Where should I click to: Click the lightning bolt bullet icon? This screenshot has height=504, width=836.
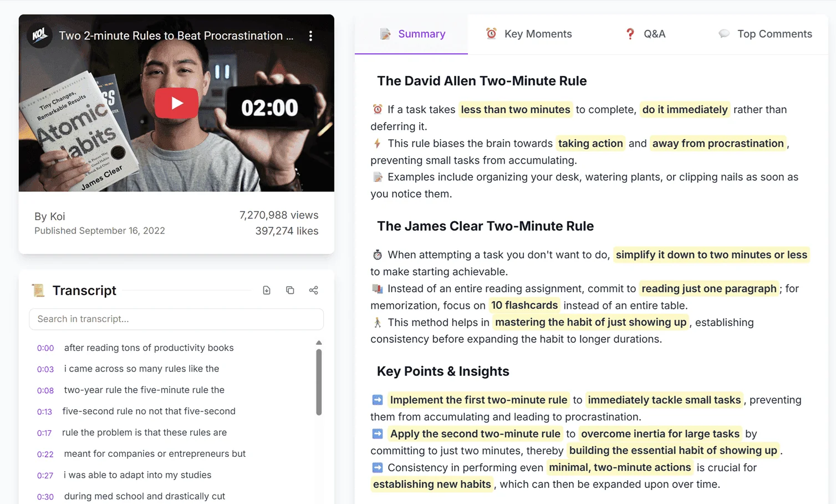pos(378,143)
